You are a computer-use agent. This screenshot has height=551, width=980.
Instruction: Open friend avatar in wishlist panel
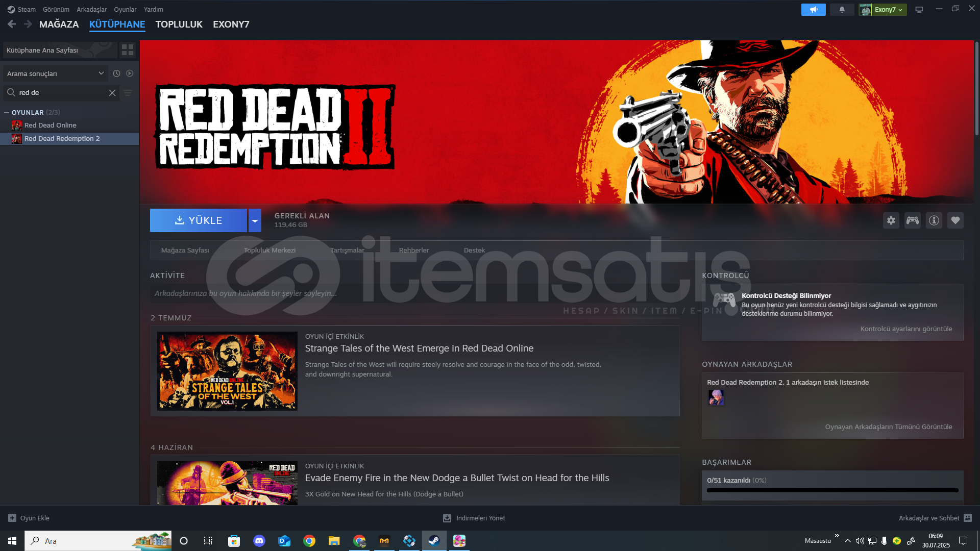pos(716,397)
